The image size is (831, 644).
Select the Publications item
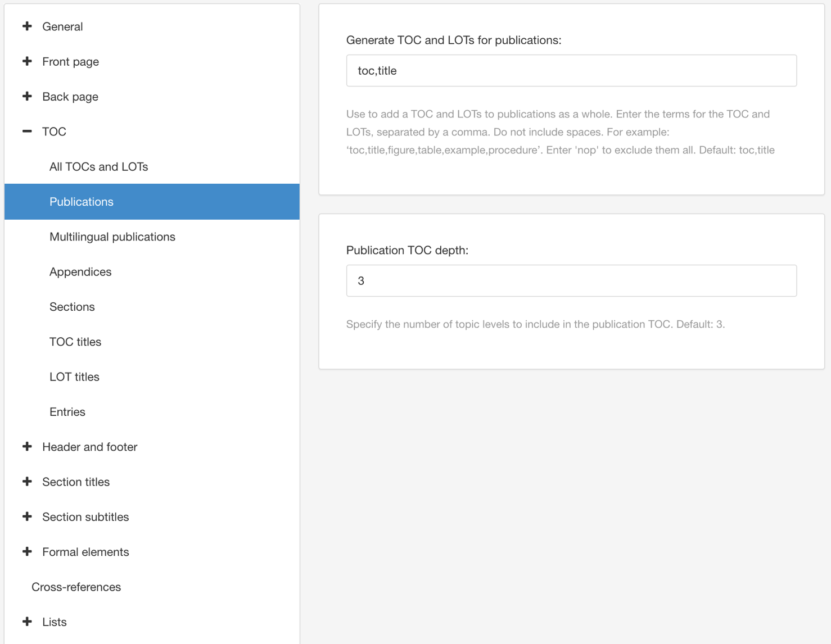[82, 202]
